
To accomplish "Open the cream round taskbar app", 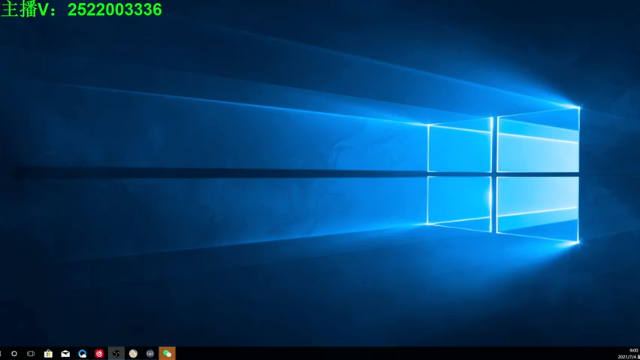I will [x=133, y=354].
